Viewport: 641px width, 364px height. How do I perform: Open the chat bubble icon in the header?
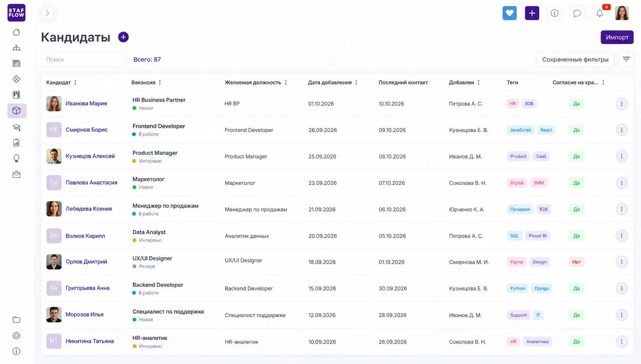pos(577,13)
